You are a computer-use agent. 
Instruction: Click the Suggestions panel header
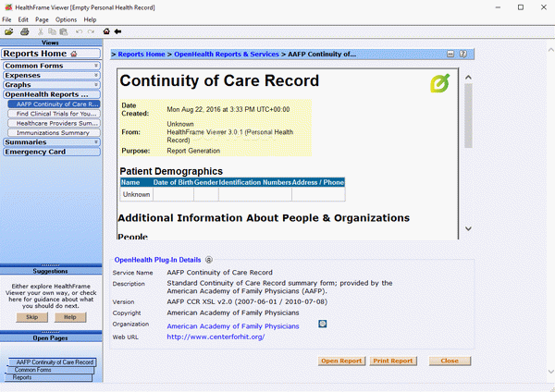51,271
